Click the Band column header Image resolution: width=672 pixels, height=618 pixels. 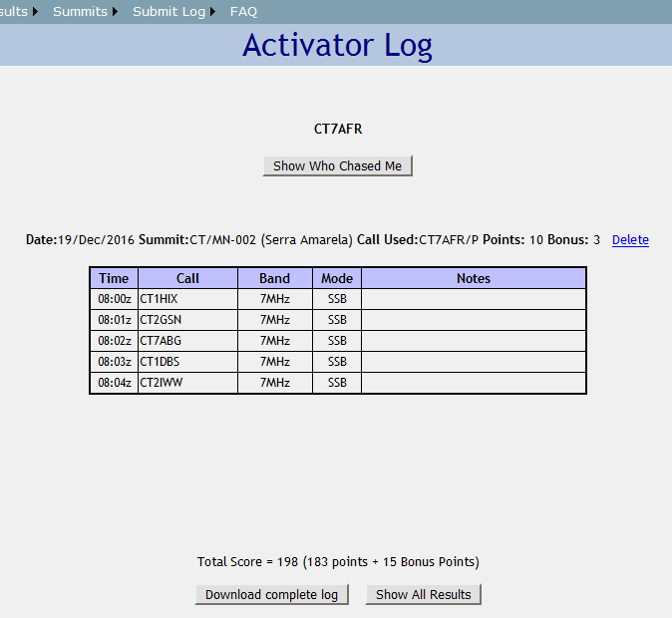click(x=275, y=278)
